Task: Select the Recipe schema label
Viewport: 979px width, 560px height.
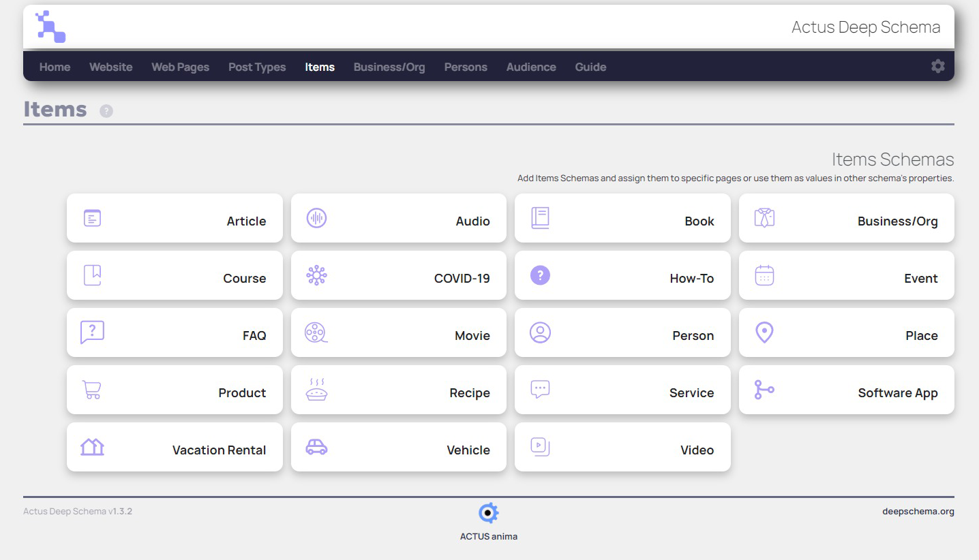Action: 470,392
